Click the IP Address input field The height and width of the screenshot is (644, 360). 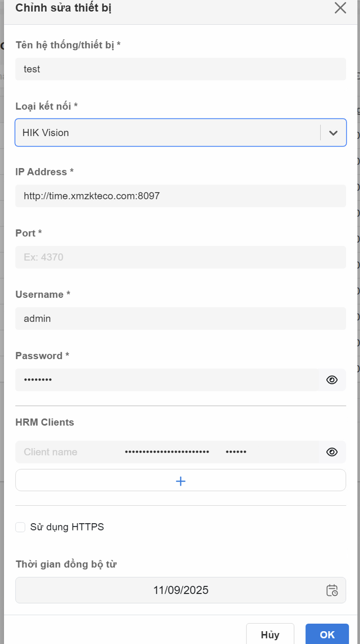(180, 196)
